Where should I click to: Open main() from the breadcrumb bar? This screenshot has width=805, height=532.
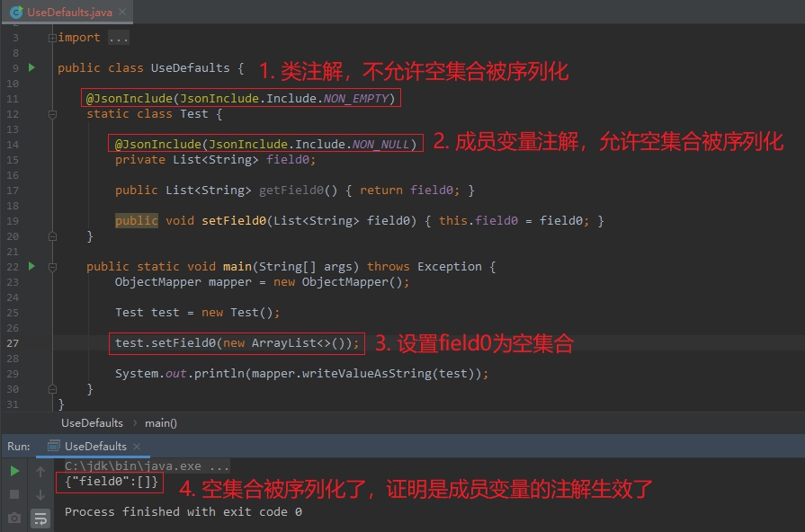[161, 422]
